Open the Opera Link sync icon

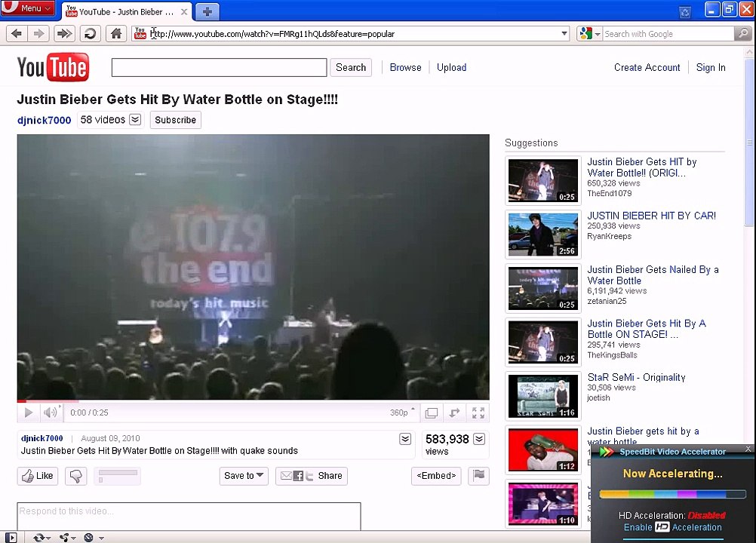click(41, 537)
